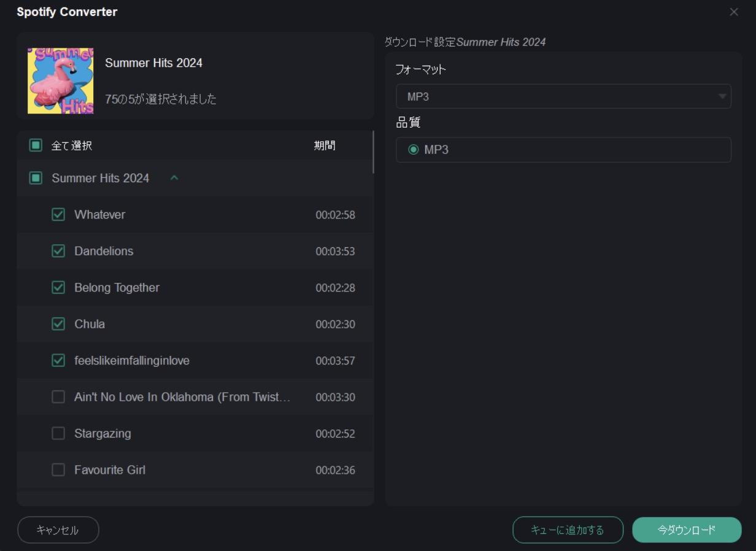
Task: Click the キャンセル button
Action: tap(58, 530)
